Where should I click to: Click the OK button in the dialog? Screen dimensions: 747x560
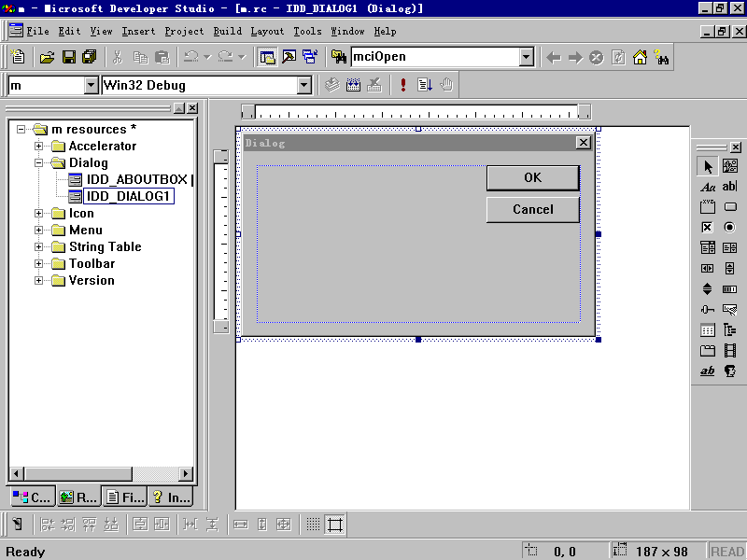(x=533, y=178)
